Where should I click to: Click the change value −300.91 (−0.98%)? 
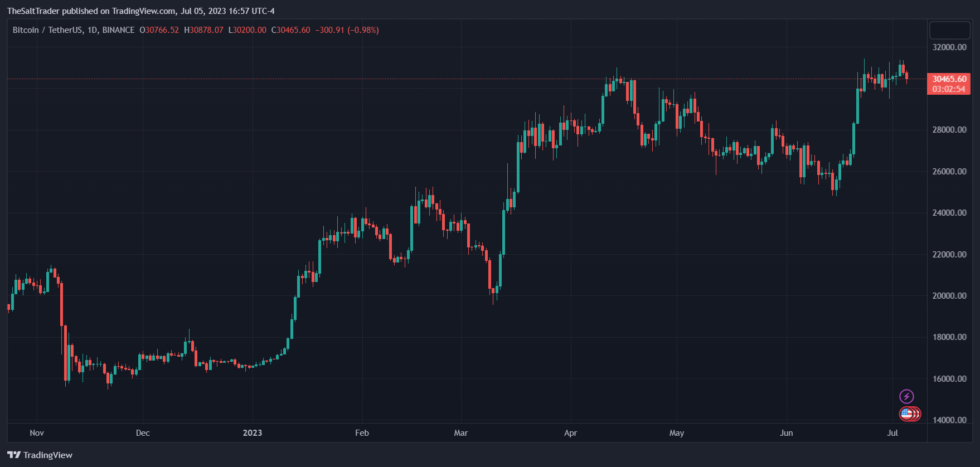[347, 30]
